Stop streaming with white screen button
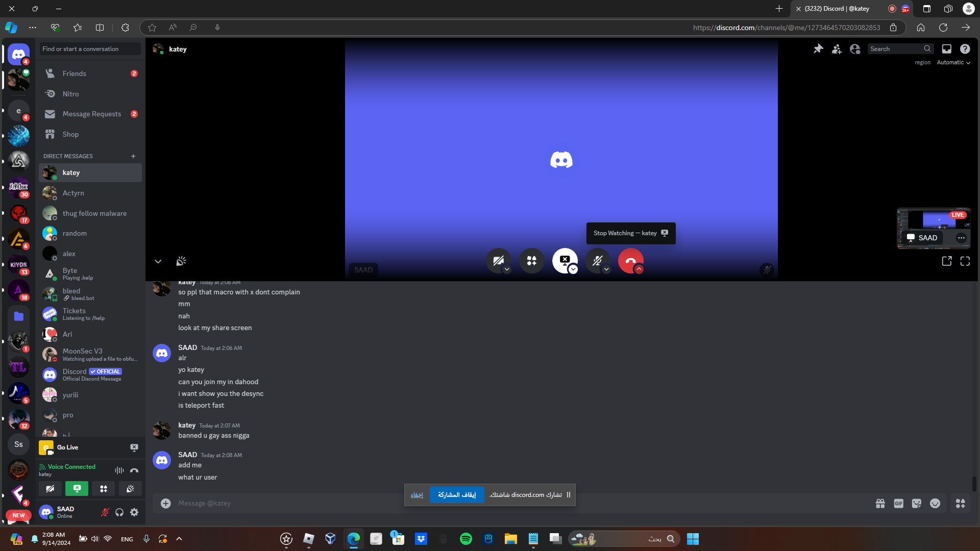980x551 pixels. click(565, 261)
